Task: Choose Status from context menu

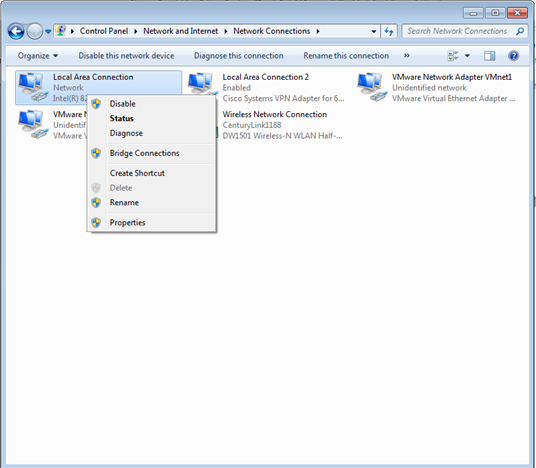Action: tap(152, 118)
